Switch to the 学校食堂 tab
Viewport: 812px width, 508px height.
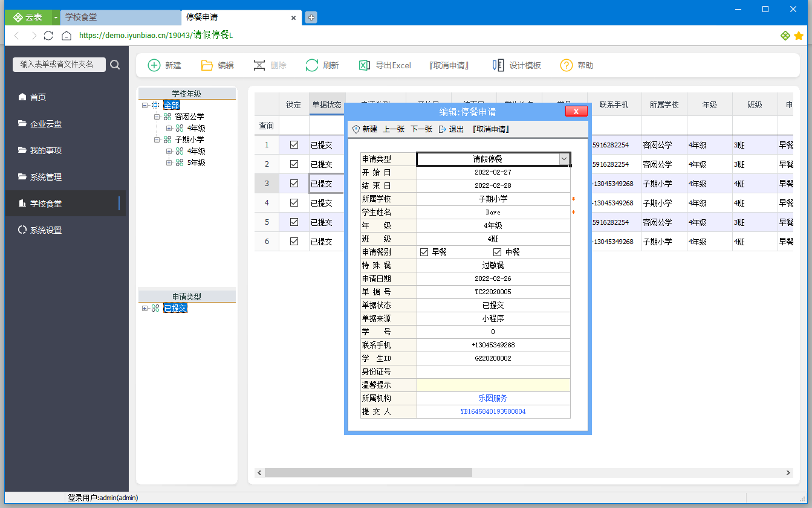pos(120,18)
